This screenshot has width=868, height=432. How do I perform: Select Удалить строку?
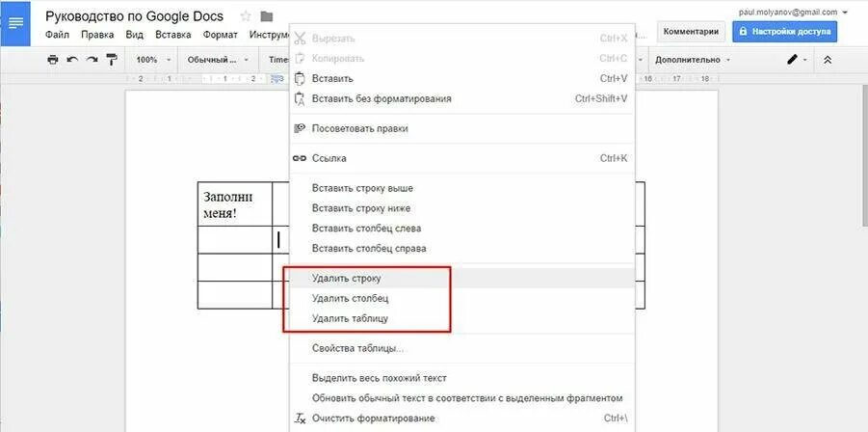point(461,278)
